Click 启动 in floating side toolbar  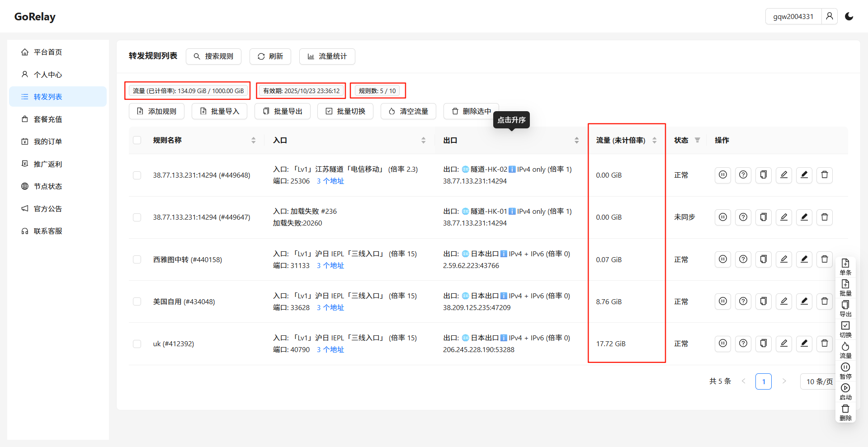[x=845, y=391]
